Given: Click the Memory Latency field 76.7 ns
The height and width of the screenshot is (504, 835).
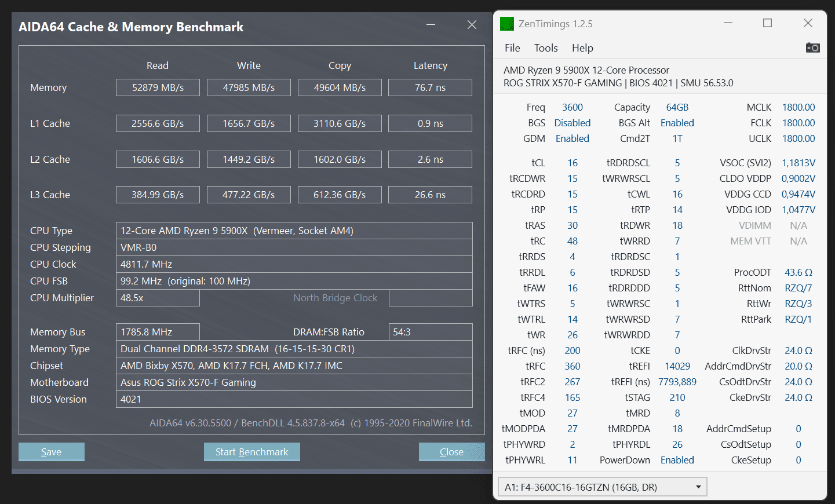Looking at the screenshot, I should [x=430, y=87].
